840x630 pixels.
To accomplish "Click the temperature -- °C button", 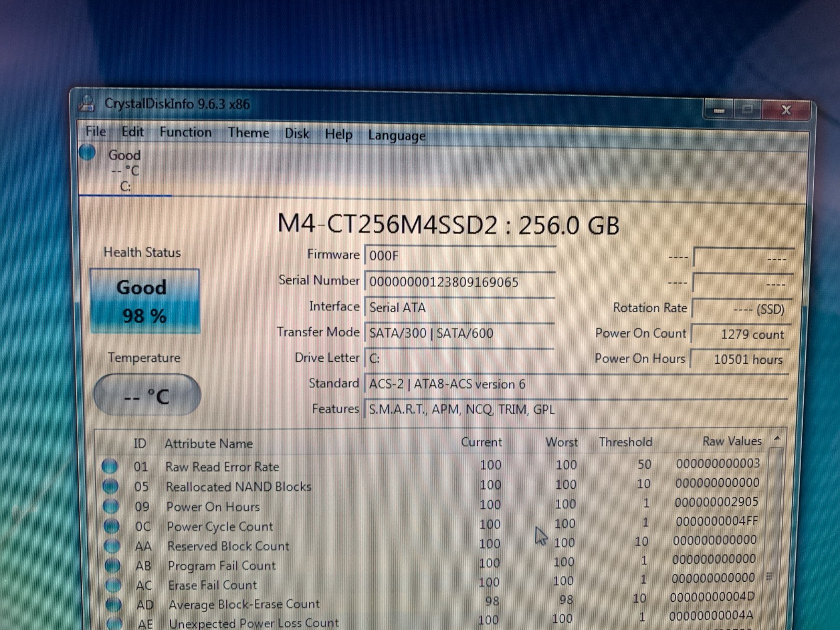I will coord(147,395).
